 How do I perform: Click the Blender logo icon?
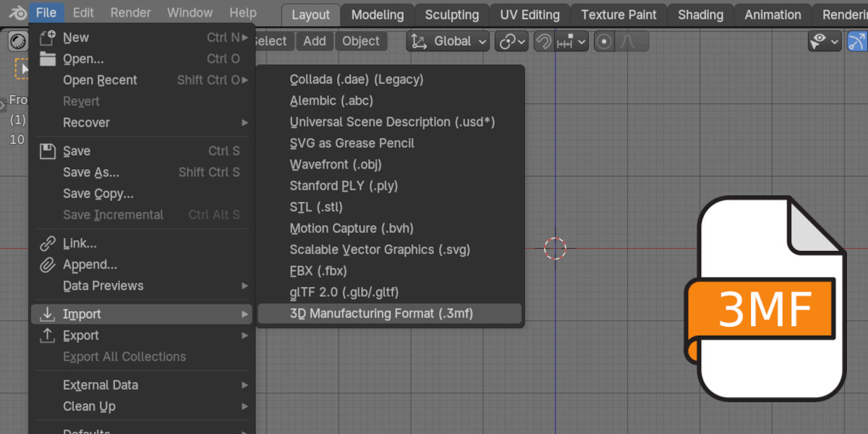tap(17, 13)
